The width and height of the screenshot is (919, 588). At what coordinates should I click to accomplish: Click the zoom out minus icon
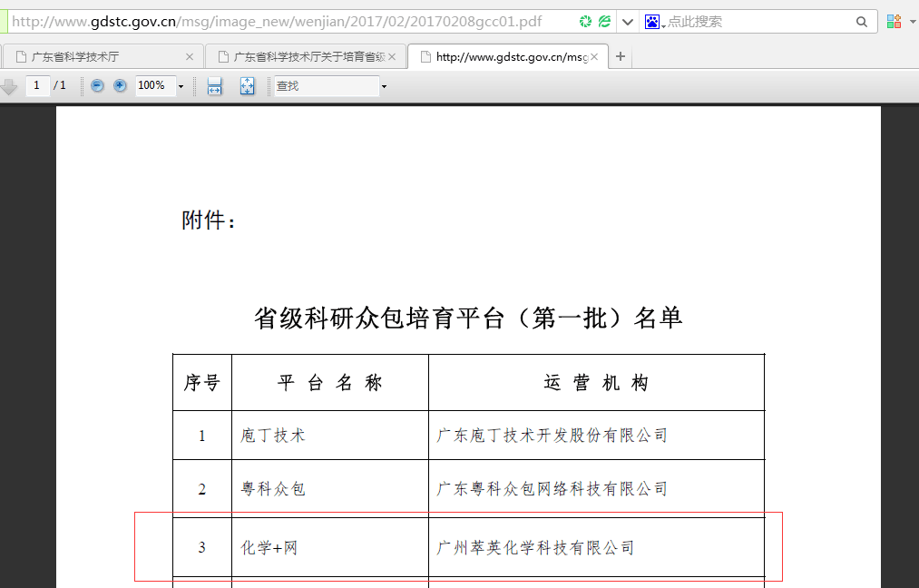point(97,85)
